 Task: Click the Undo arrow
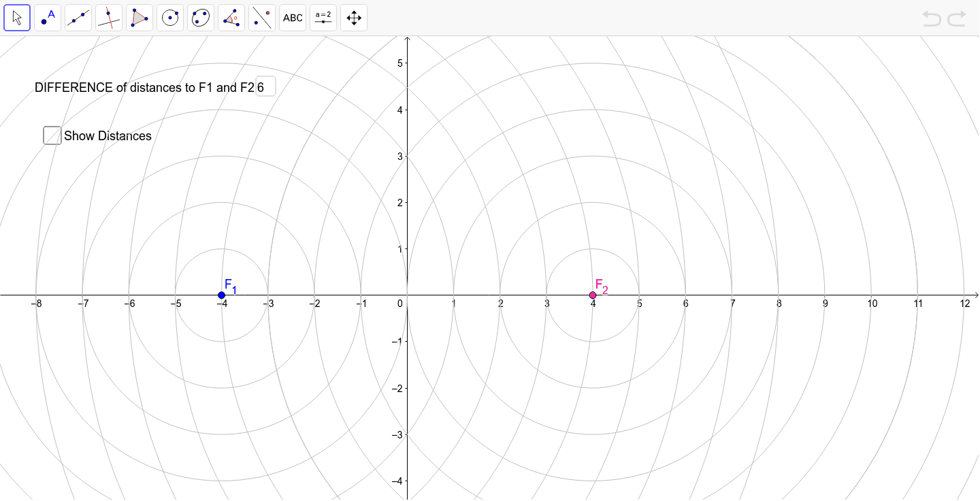[x=932, y=18]
